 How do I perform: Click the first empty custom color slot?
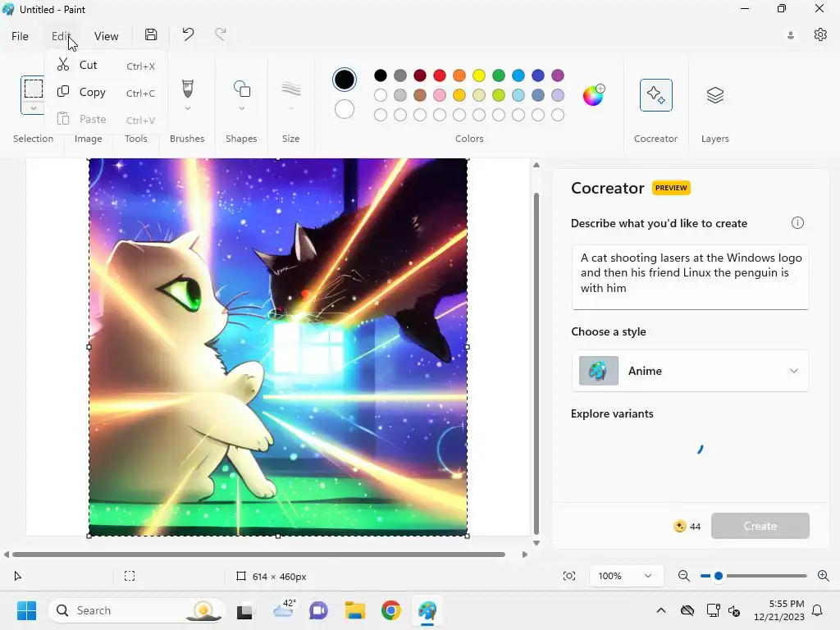click(x=381, y=115)
